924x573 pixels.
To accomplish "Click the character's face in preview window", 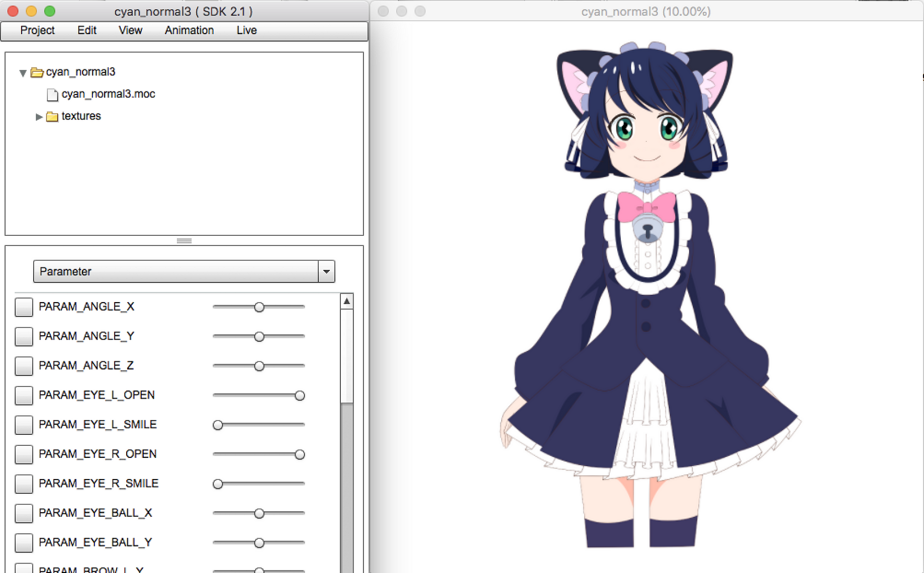I will pyautogui.click(x=646, y=138).
